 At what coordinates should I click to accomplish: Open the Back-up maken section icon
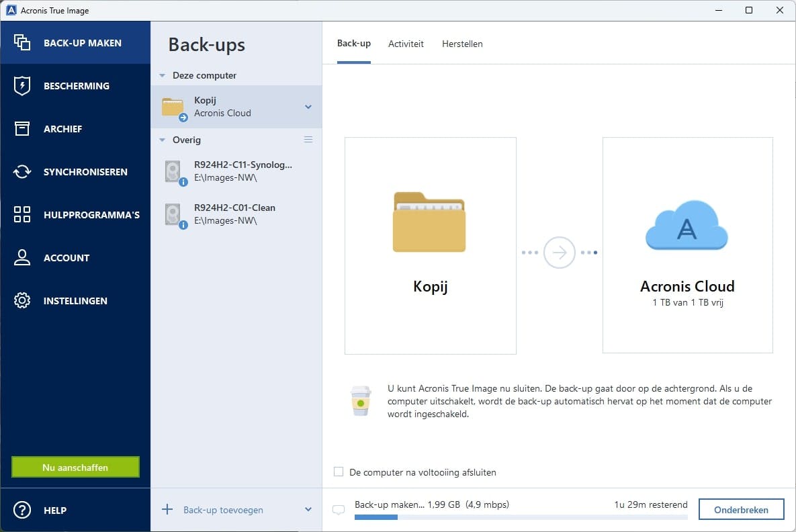21,42
